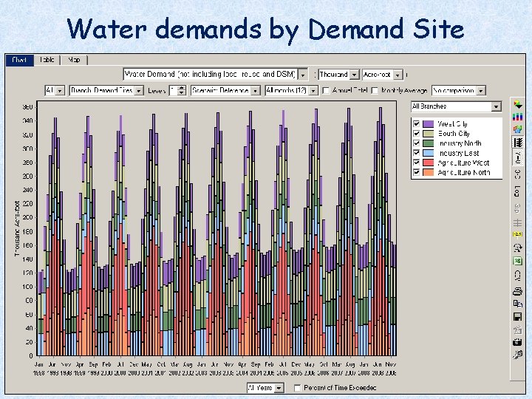
Task: Save the chart using the floppy disk icon
Action: click(x=517, y=317)
